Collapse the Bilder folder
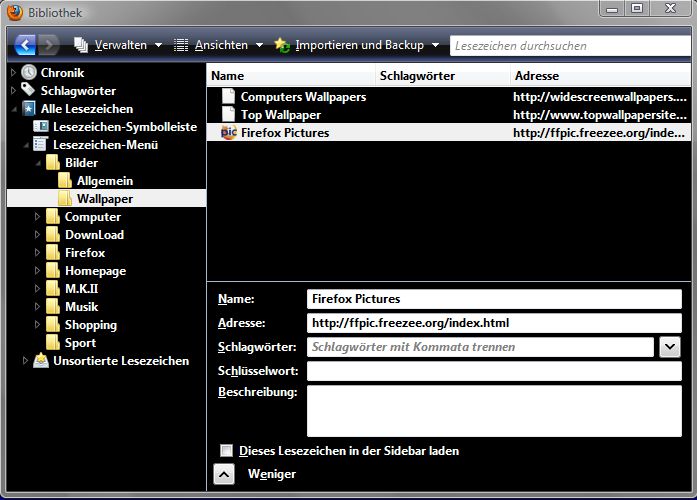 point(37,163)
